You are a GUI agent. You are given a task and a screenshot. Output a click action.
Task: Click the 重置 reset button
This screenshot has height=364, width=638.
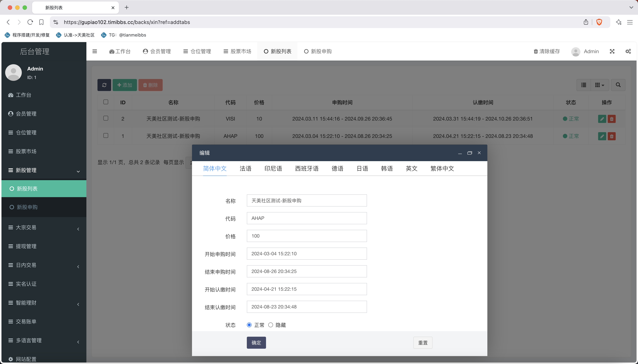pyautogui.click(x=423, y=343)
